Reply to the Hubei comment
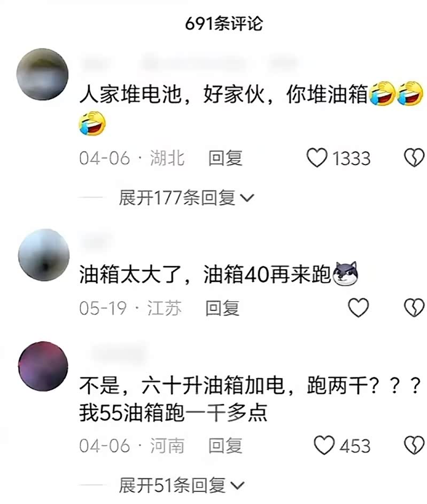 (x=225, y=158)
